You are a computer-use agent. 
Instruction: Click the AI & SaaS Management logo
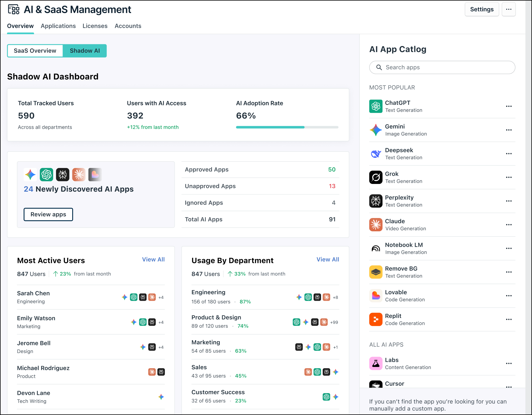[x=14, y=9]
